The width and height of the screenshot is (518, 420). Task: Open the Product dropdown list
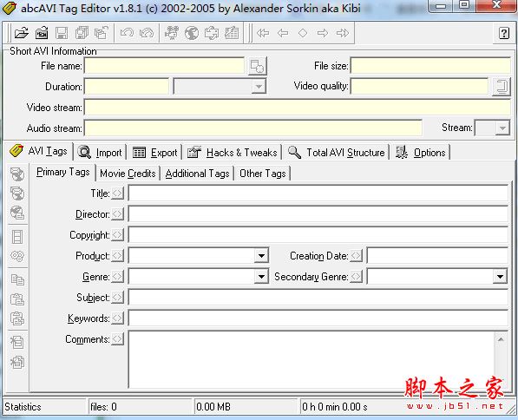click(261, 256)
